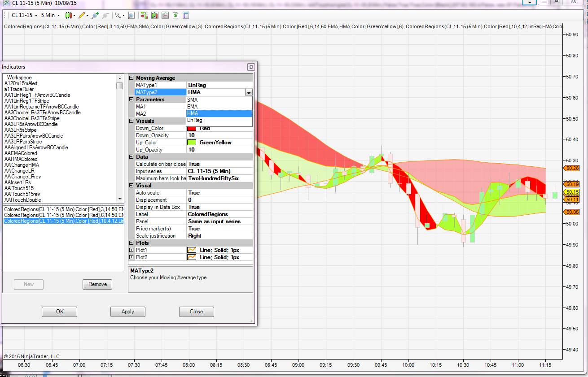Click the Up_Opacity value field
The height and width of the screenshot is (377, 588).
[219, 150]
